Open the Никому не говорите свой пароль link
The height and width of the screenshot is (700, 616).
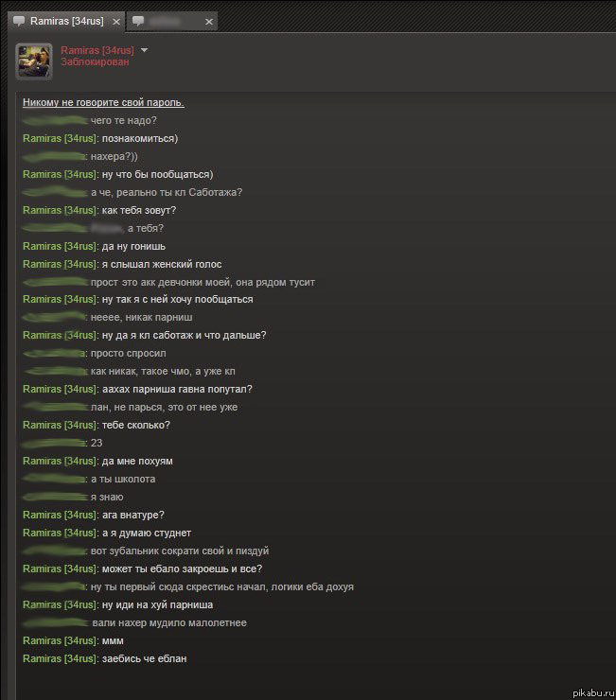103,102
